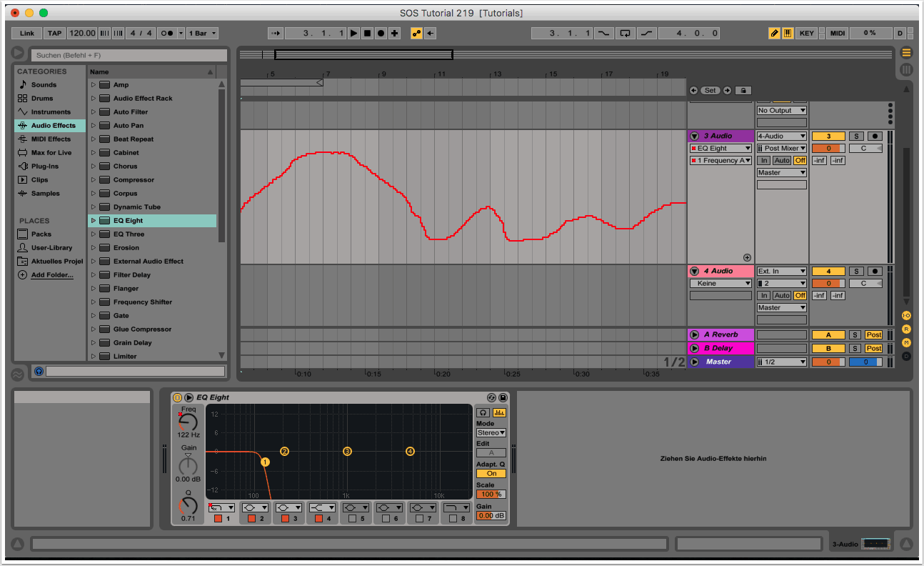Click the TAP tempo button
This screenshot has height=566, width=924.
coord(54,34)
